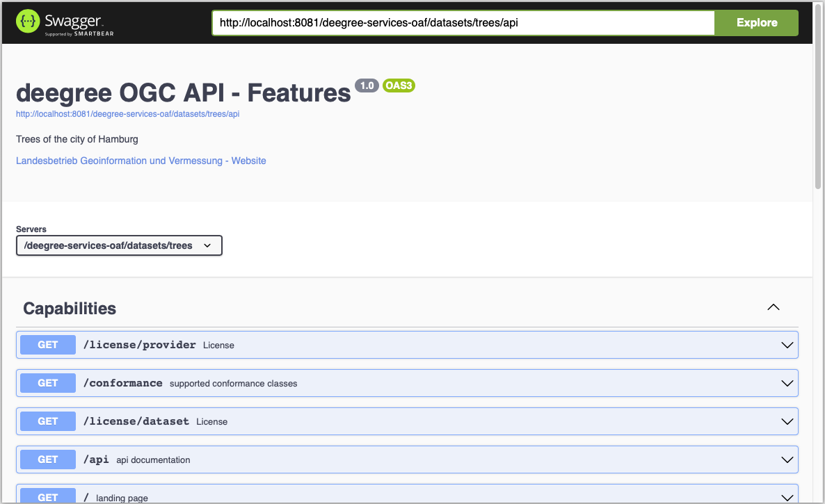The width and height of the screenshot is (825, 504).
Task: Click the GET badge on /license/dataset
Action: (x=47, y=421)
